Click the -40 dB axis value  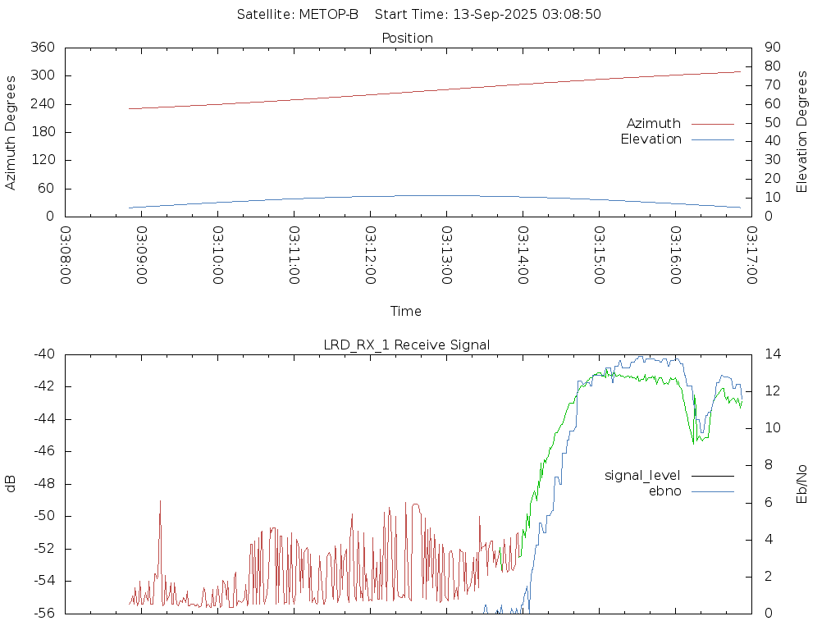point(44,354)
